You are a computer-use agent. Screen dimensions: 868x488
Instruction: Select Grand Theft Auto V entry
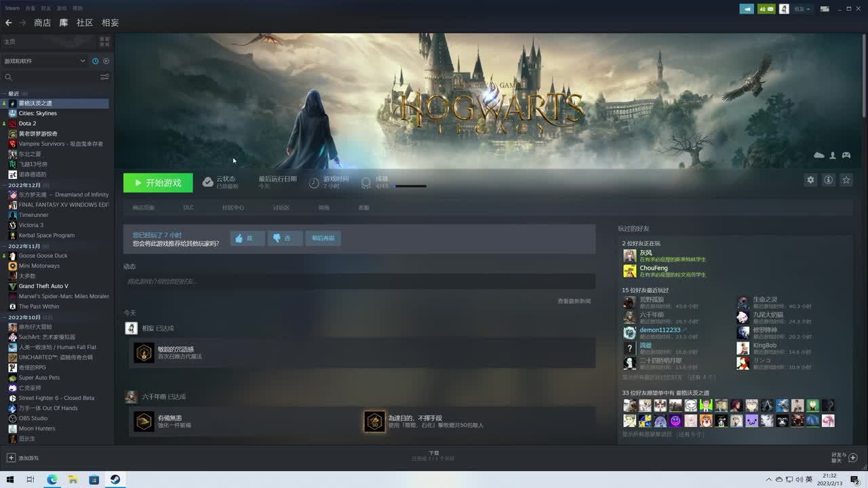pyautogui.click(x=43, y=286)
